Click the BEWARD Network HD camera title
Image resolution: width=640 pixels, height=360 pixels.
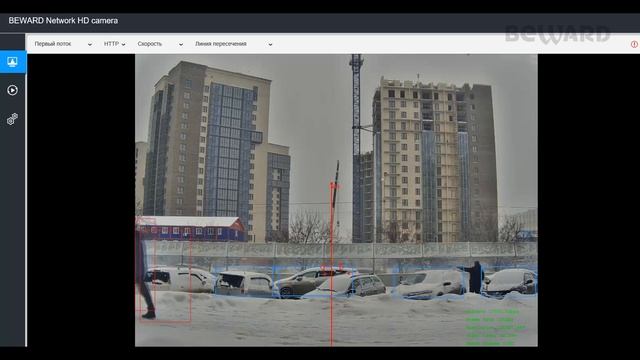coord(63,21)
